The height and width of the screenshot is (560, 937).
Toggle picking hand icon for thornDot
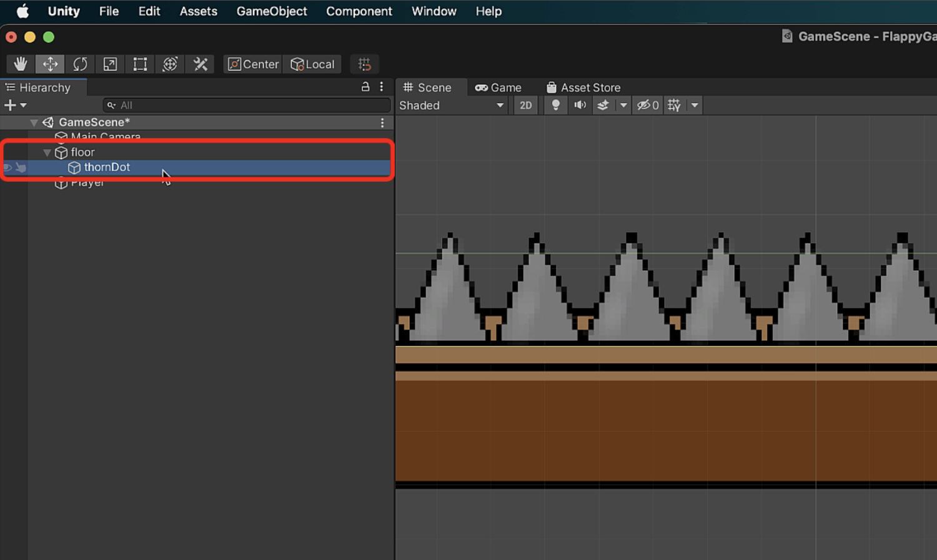21,167
